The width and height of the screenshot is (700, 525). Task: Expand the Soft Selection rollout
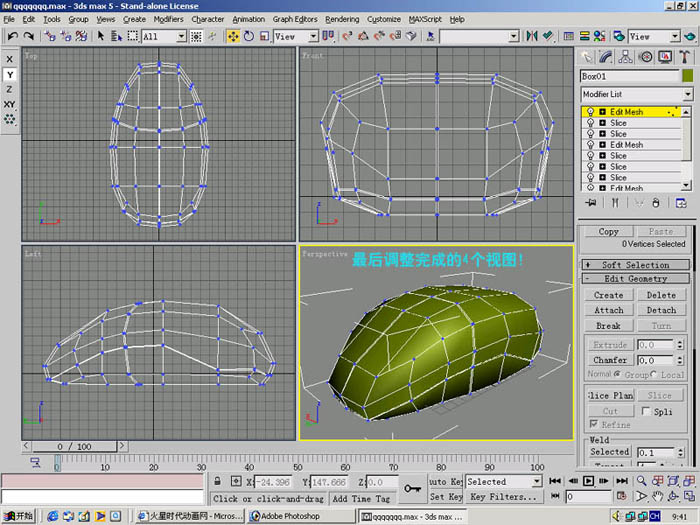636,265
